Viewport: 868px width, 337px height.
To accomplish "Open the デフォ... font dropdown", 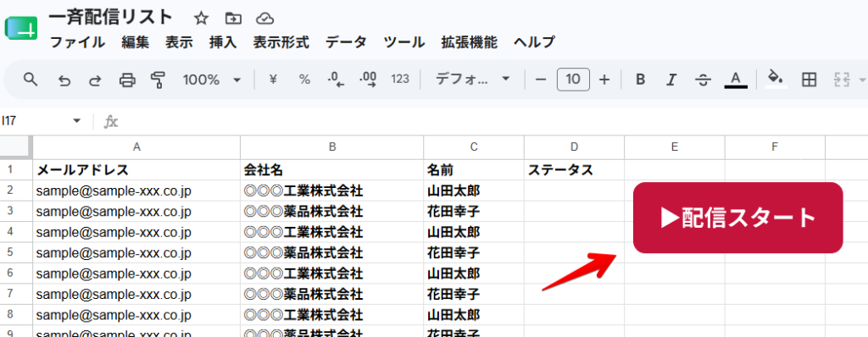I will pos(472,80).
